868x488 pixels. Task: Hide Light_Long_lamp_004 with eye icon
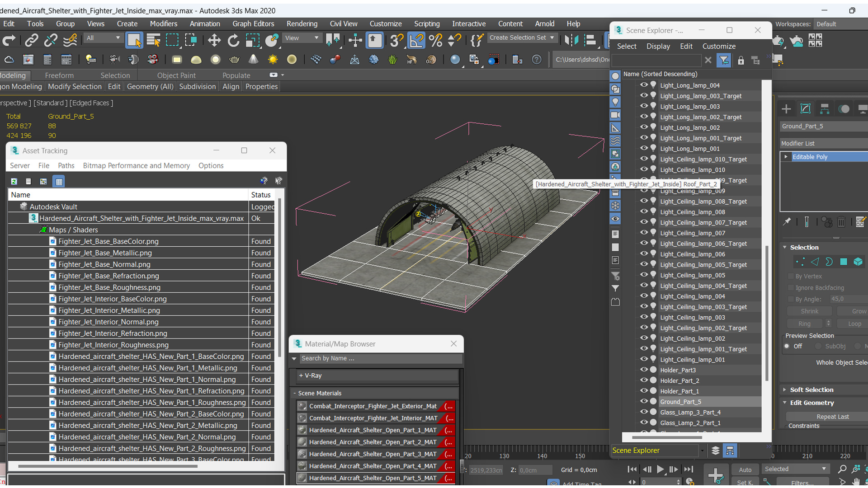(644, 85)
